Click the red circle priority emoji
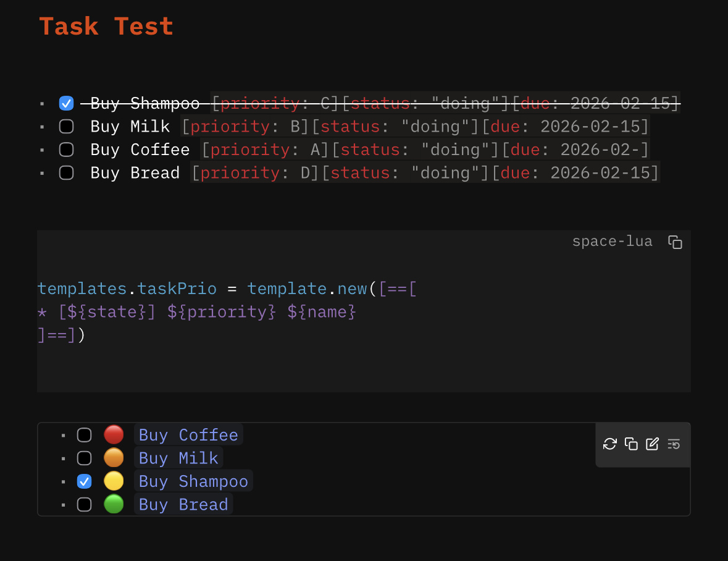The image size is (728, 561). coord(114,435)
